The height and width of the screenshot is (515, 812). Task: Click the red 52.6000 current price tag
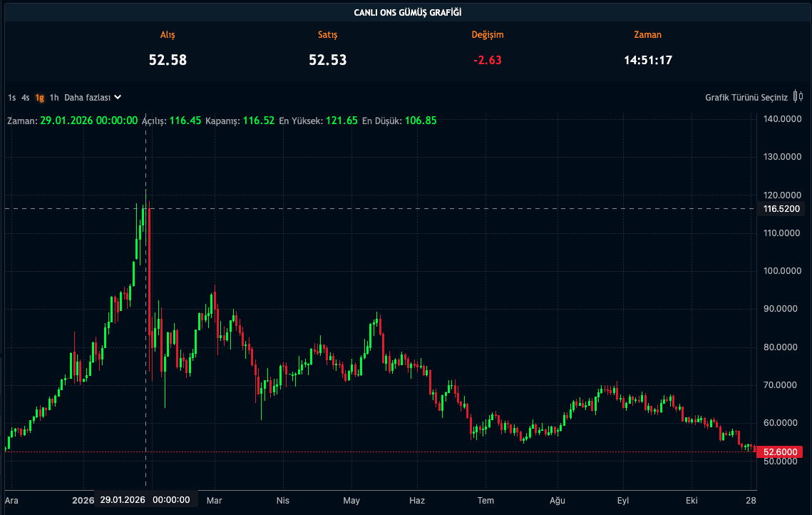[780, 452]
